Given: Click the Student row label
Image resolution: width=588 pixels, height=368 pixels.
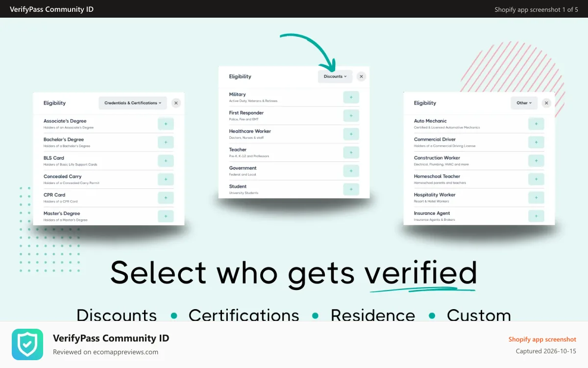Looking at the screenshot, I should click(238, 186).
